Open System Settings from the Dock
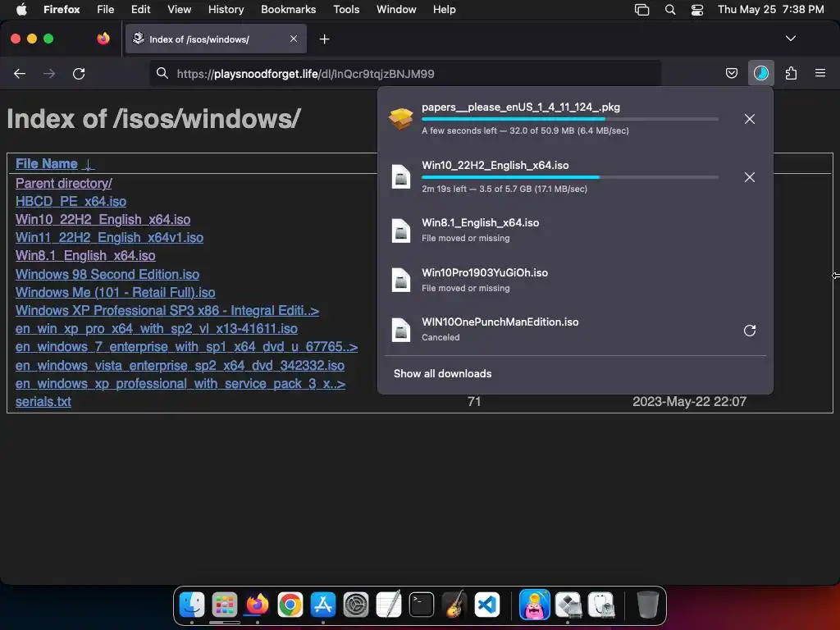The image size is (840, 630). point(356,605)
